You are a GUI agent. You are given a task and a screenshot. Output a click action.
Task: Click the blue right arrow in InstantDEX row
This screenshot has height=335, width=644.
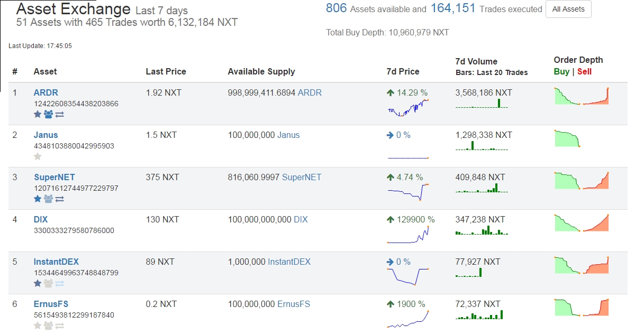pos(391,262)
